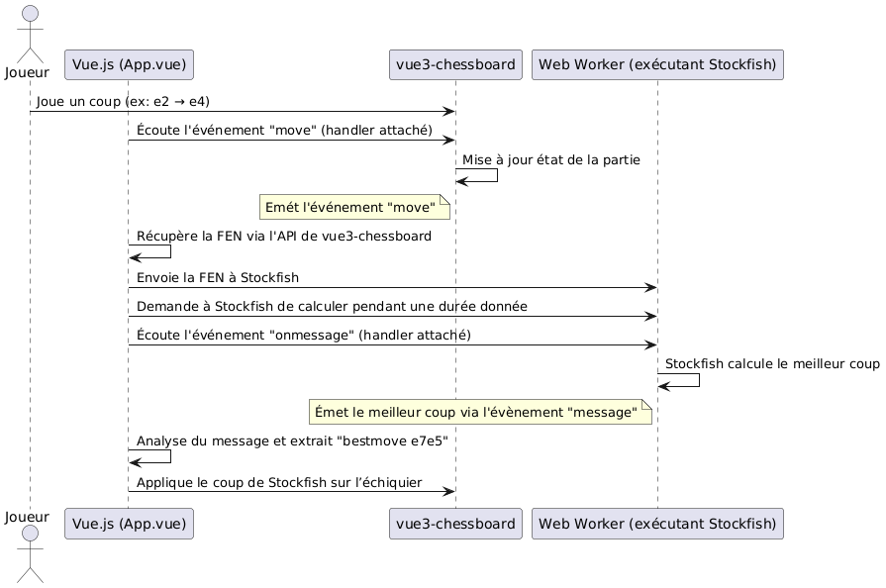Viewport: 886px width, 588px height.
Task: Select the bottom Web Worker (exécutant Stockfish) box
Action: (x=657, y=524)
